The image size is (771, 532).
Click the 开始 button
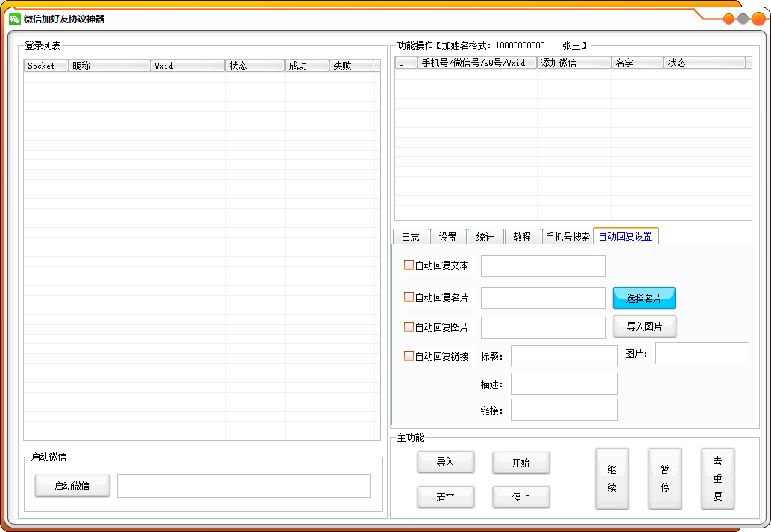(520, 463)
